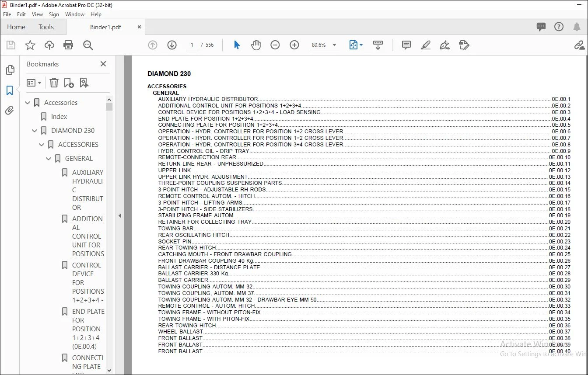Click the Save file icon

(11, 45)
